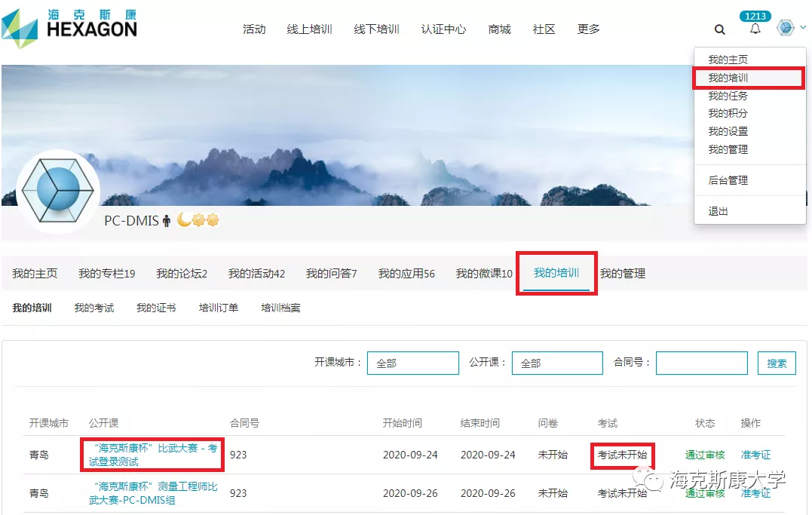This screenshot has height=515, width=812.
Task: Click the search magnifier icon
Action: click(x=719, y=29)
